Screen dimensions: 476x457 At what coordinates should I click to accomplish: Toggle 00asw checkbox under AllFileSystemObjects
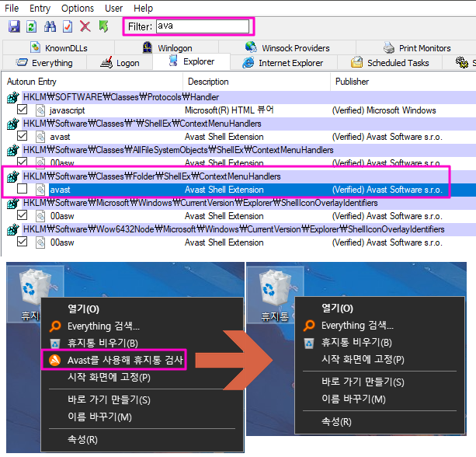click(23, 162)
